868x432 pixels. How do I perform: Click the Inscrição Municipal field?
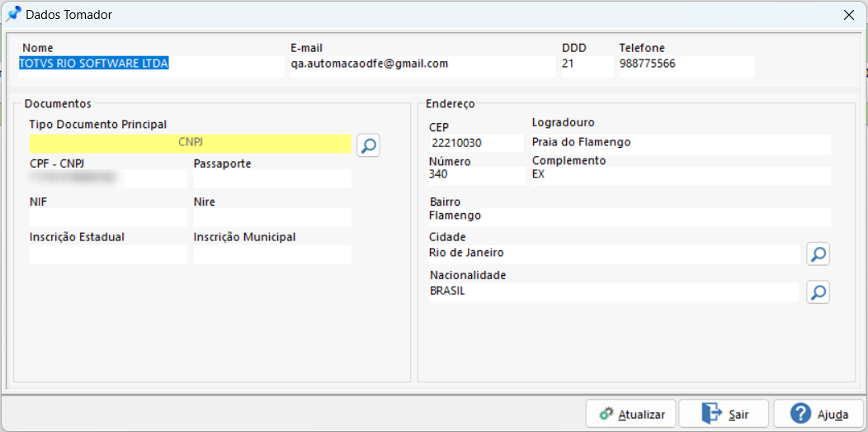click(x=272, y=254)
